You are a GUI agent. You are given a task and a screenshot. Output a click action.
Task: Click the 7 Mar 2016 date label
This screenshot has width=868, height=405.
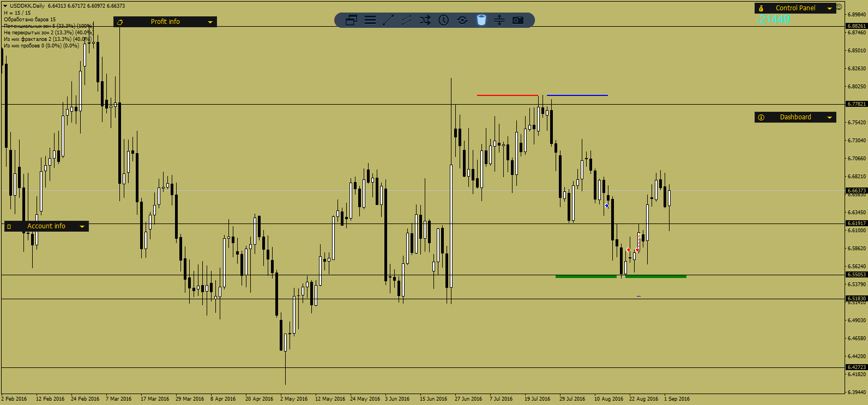[x=119, y=399]
